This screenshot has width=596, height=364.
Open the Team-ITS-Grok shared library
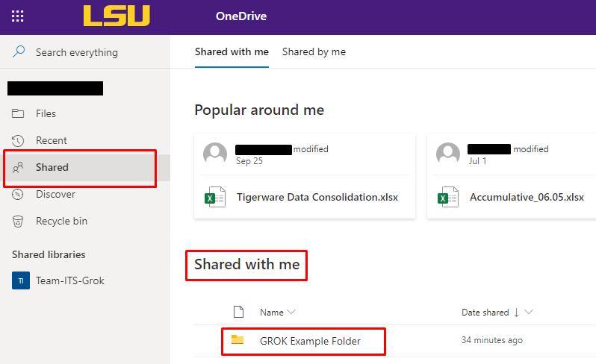click(70, 280)
